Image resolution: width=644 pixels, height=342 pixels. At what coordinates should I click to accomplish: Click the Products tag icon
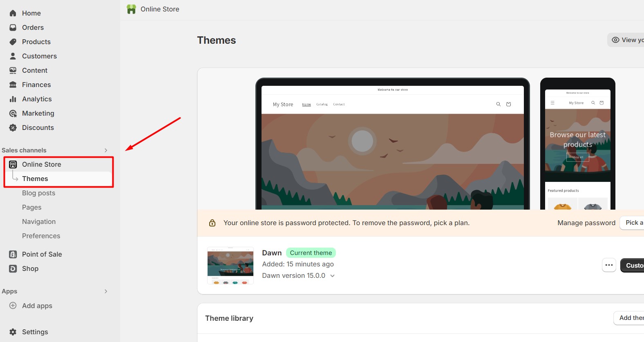pos(13,42)
